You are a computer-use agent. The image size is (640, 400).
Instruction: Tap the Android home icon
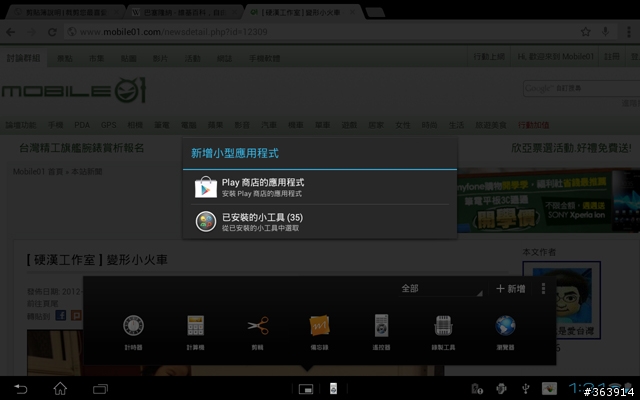[60, 388]
